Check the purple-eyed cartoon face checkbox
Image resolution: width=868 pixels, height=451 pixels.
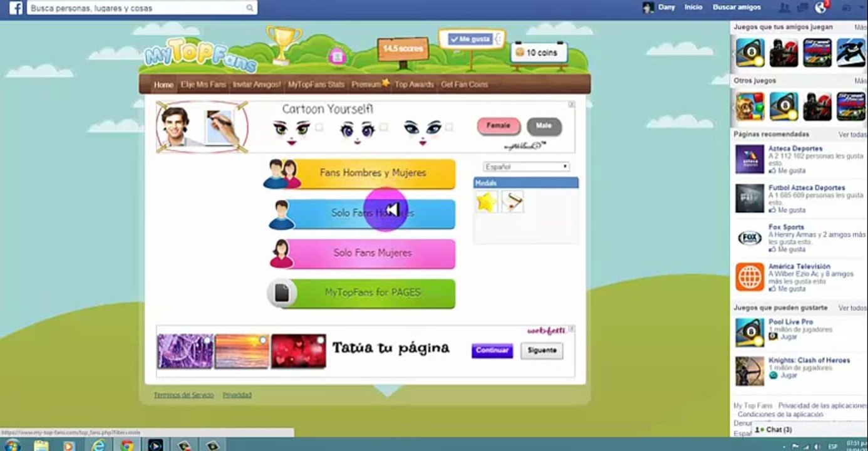pos(383,127)
